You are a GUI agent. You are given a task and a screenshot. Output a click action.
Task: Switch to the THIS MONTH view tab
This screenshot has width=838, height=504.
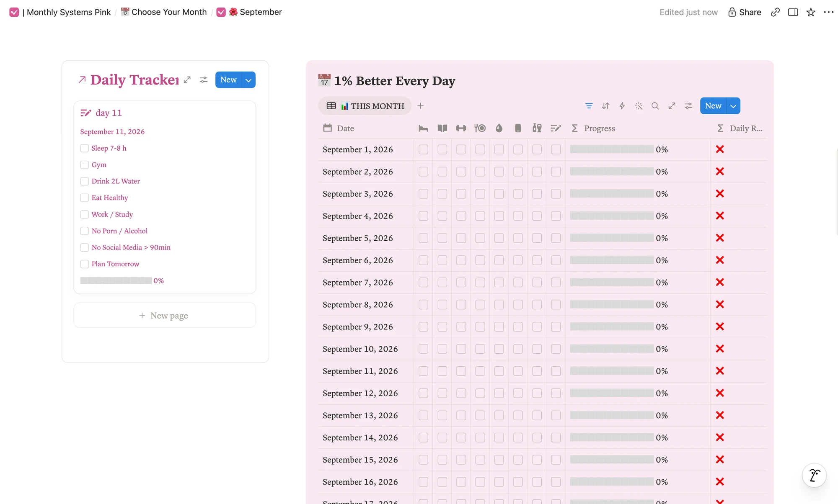click(365, 106)
